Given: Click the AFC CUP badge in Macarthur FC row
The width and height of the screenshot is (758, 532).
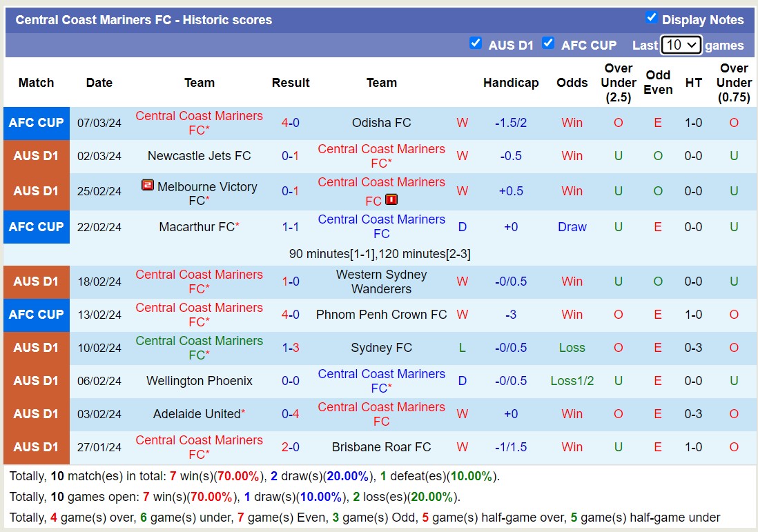Looking at the screenshot, I should tap(36, 226).
